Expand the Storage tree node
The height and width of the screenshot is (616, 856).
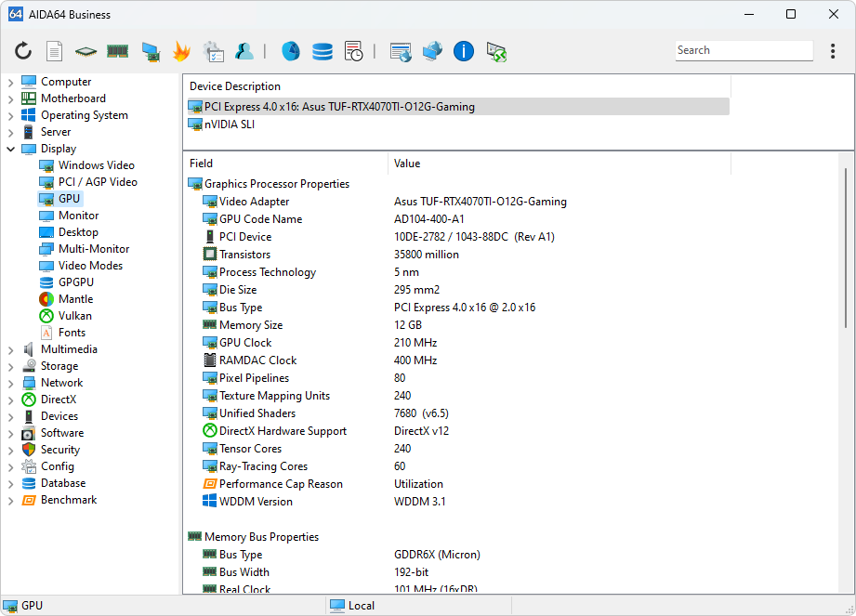[11, 367]
